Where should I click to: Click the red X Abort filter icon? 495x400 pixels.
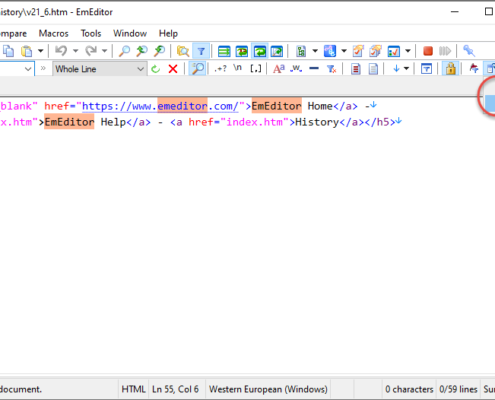173,69
